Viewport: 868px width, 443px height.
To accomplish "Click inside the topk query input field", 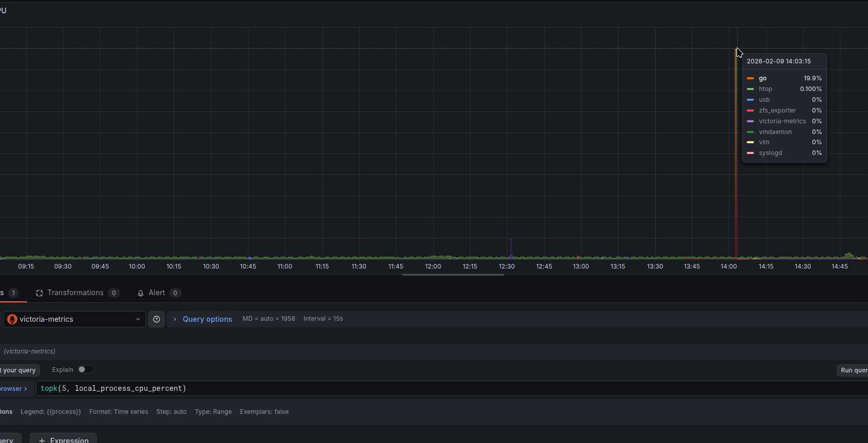I will pyautogui.click(x=409, y=389).
